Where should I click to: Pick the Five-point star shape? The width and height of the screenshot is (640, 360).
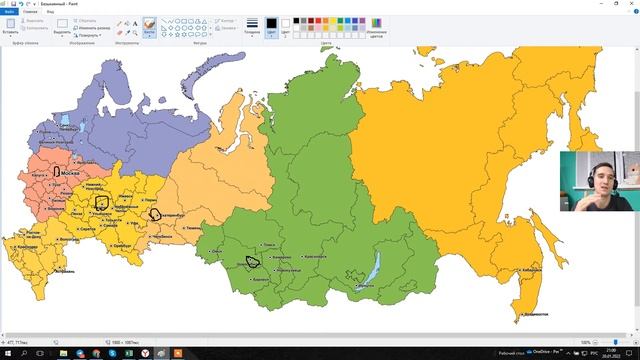point(178,35)
